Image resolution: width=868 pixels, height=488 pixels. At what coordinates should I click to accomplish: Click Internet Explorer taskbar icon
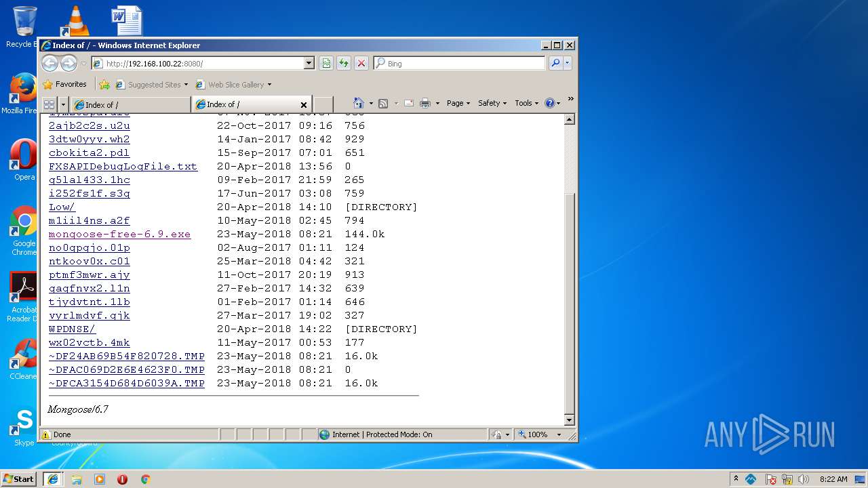click(53, 479)
